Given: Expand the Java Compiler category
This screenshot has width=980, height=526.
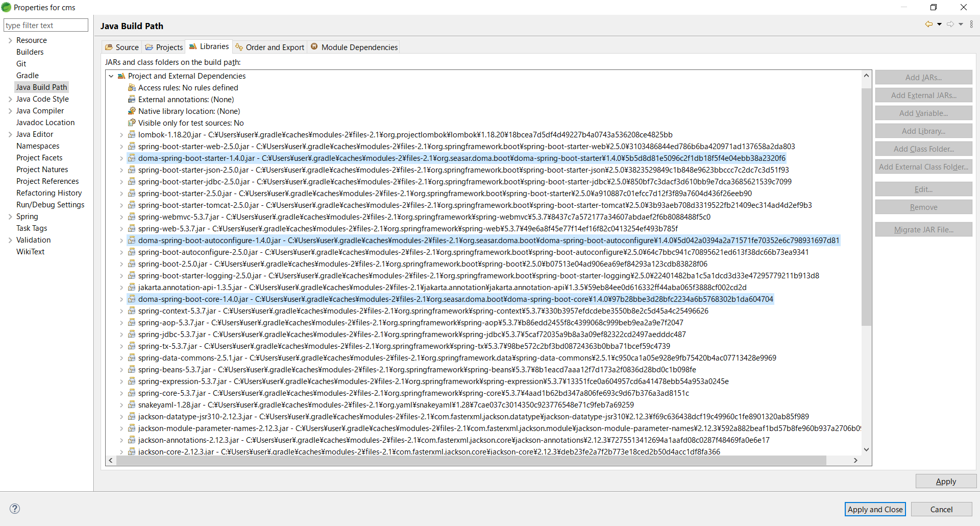Looking at the screenshot, I should [x=10, y=111].
